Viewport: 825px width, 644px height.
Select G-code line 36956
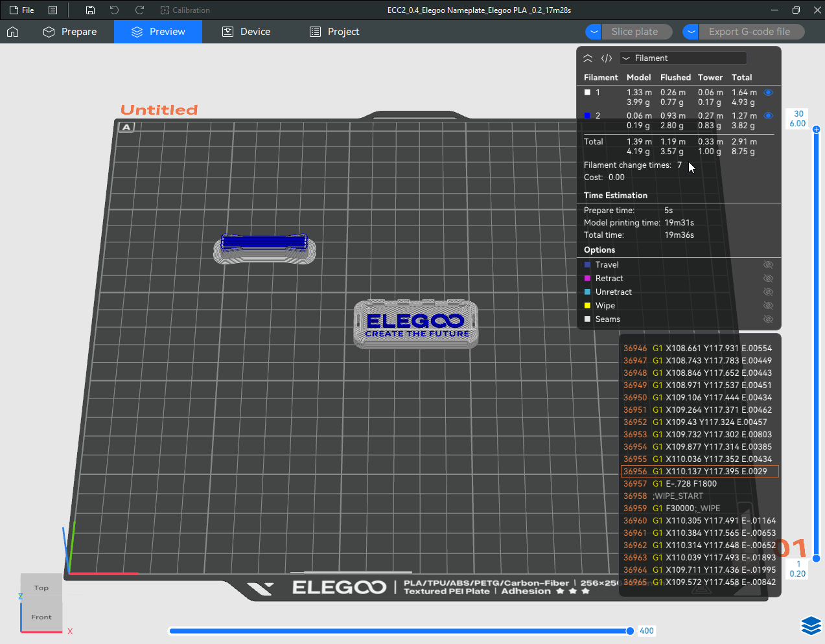(x=700, y=472)
